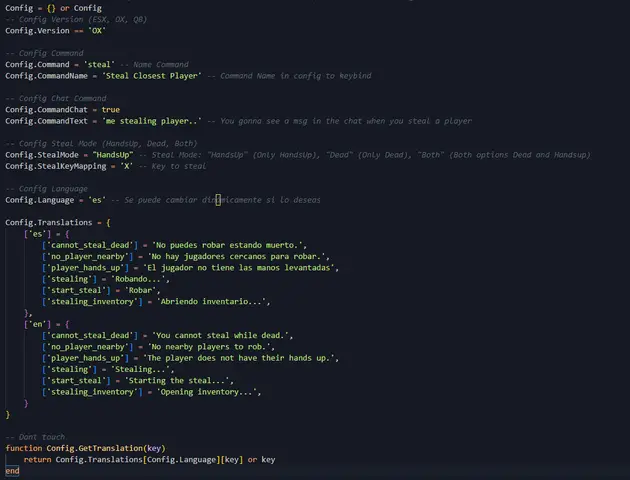Click ['stealing_inventory'] key in the 'en' table

pos(92,392)
